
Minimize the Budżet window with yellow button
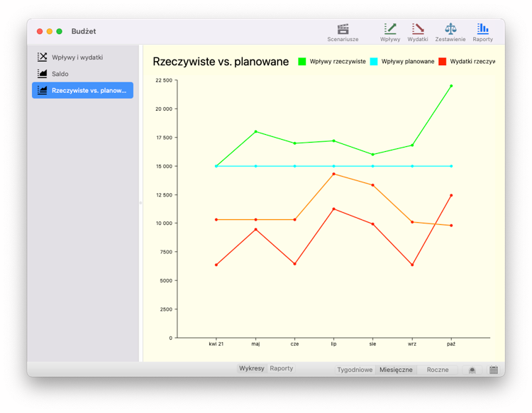tap(50, 31)
